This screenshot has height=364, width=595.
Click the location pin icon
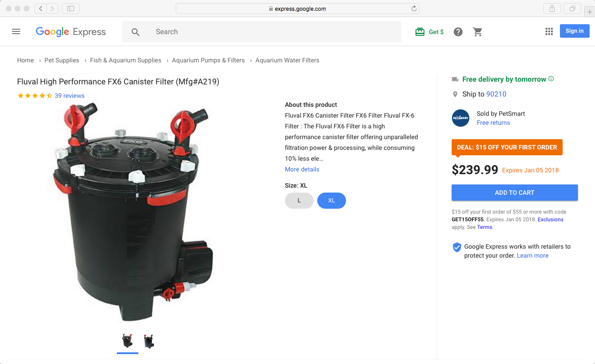click(x=455, y=94)
